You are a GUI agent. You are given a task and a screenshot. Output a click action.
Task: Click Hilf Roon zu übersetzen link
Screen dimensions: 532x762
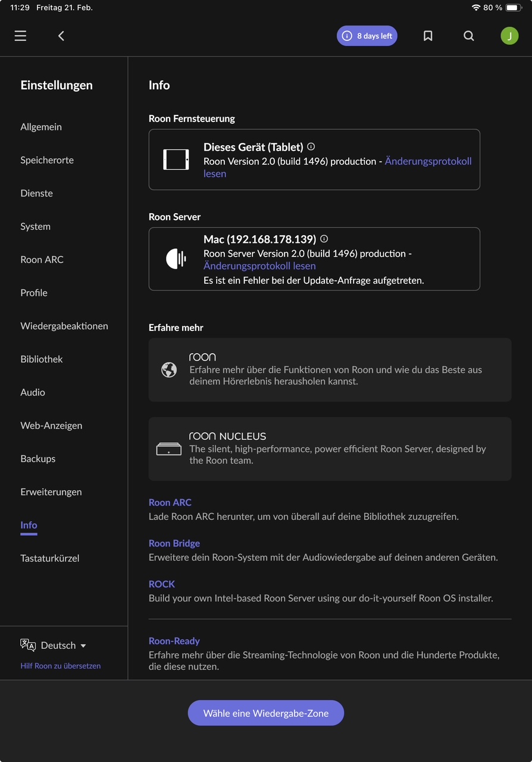pyautogui.click(x=61, y=666)
